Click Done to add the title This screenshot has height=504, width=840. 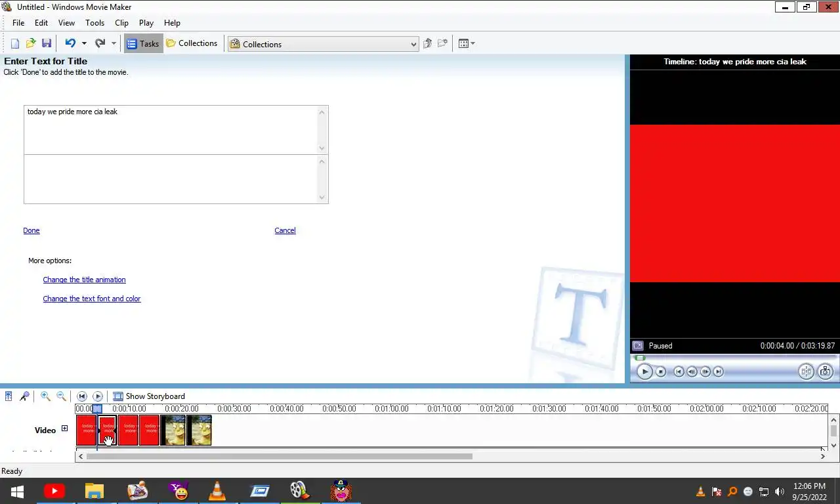(31, 230)
